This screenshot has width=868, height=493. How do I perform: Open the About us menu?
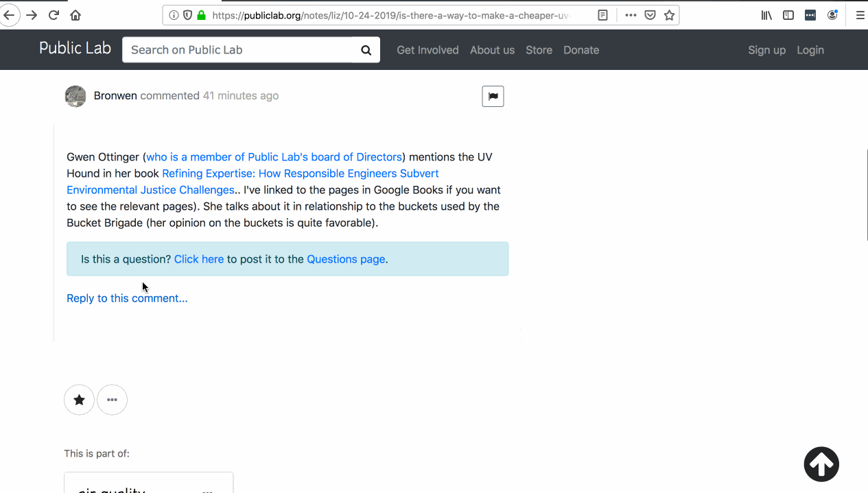(492, 49)
